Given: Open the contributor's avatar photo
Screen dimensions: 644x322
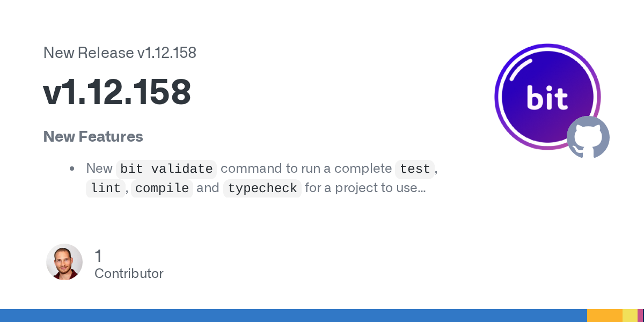Looking at the screenshot, I should [x=64, y=262].
